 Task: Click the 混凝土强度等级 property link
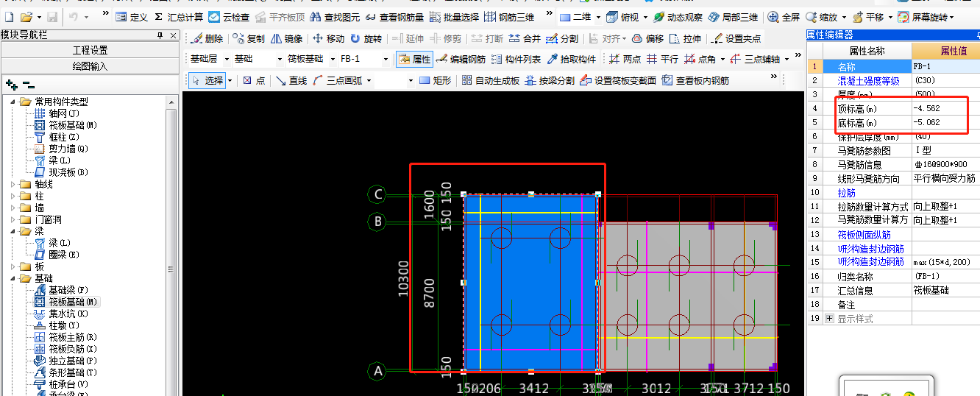point(869,81)
